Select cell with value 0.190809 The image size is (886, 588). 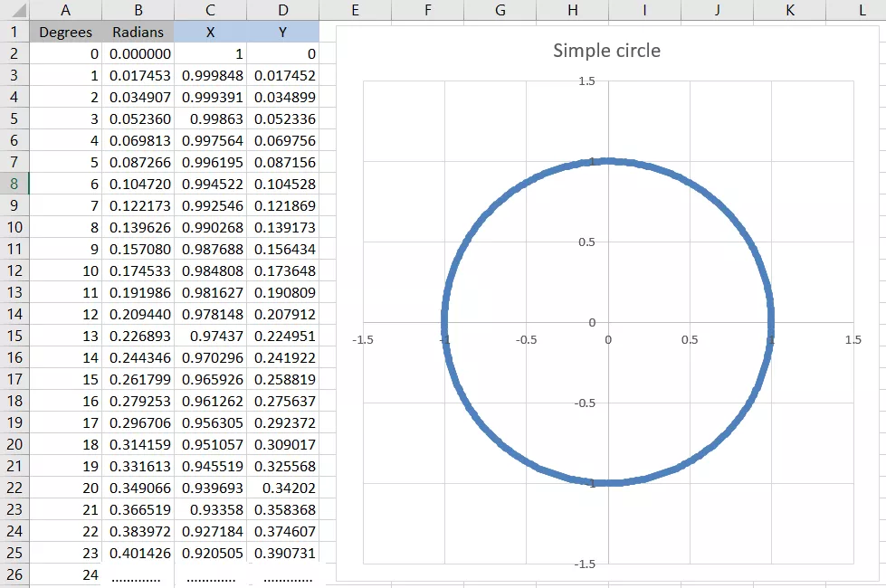[282, 292]
